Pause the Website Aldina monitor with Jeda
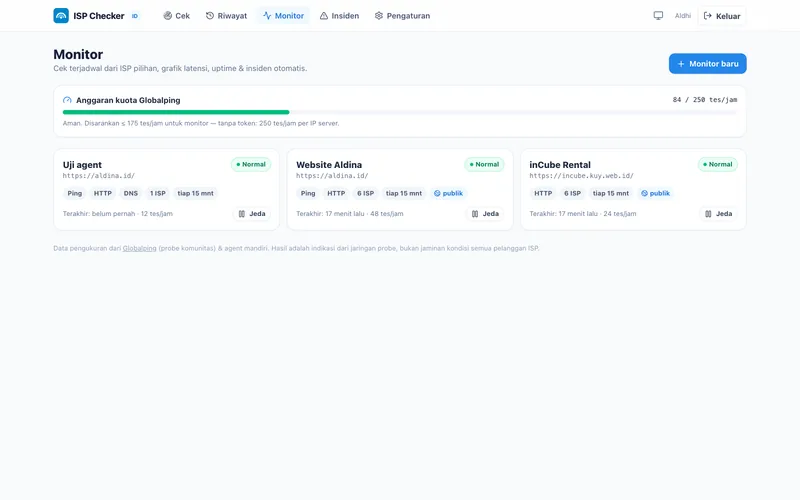The image size is (800, 500). click(485, 214)
